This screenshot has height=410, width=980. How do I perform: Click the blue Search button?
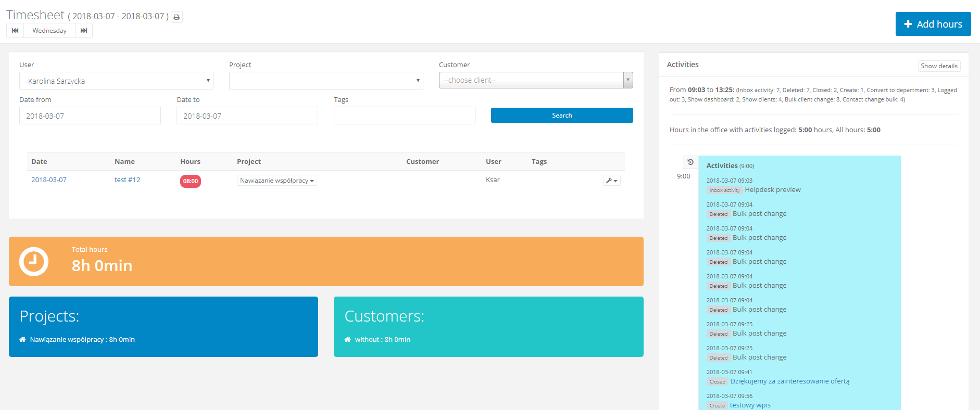[x=561, y=116]
